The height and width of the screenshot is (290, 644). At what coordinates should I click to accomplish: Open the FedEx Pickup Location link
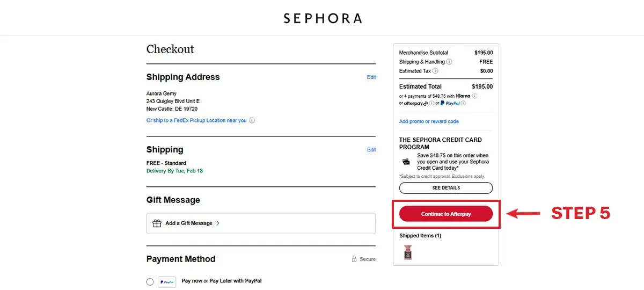(196, 121)
